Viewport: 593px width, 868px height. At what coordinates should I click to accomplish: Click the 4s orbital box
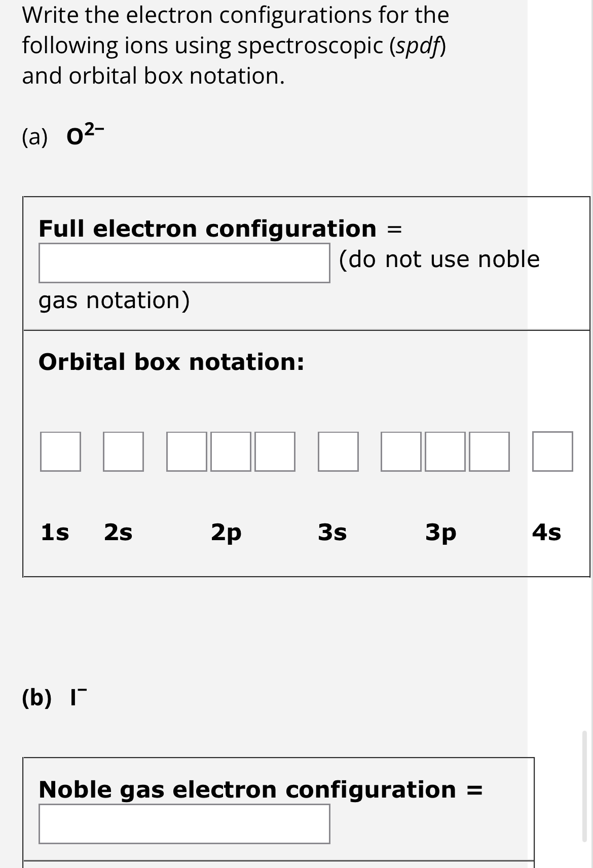[x=553, y=452]
